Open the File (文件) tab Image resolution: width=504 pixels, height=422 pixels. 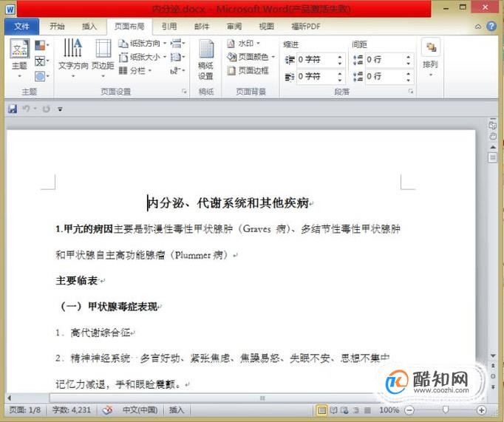[x=22, y=27]
